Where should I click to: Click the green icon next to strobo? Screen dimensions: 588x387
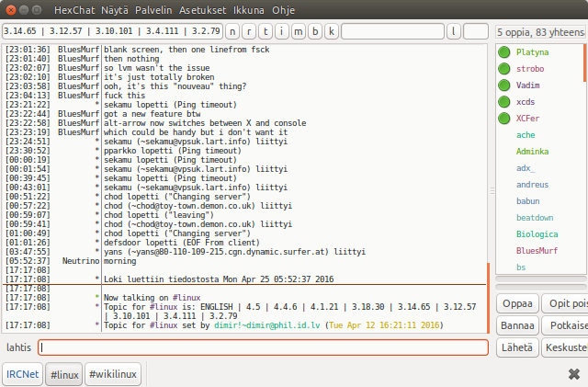504,69
